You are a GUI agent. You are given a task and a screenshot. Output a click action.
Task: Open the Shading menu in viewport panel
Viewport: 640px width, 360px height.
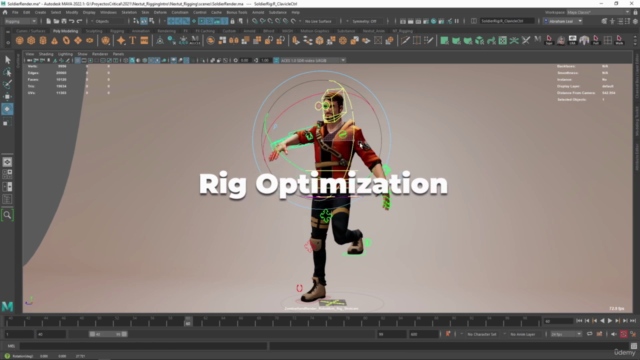point(46,54)
